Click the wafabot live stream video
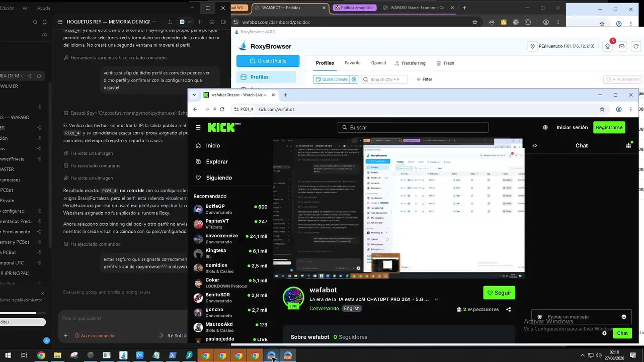 coord(399,209)
